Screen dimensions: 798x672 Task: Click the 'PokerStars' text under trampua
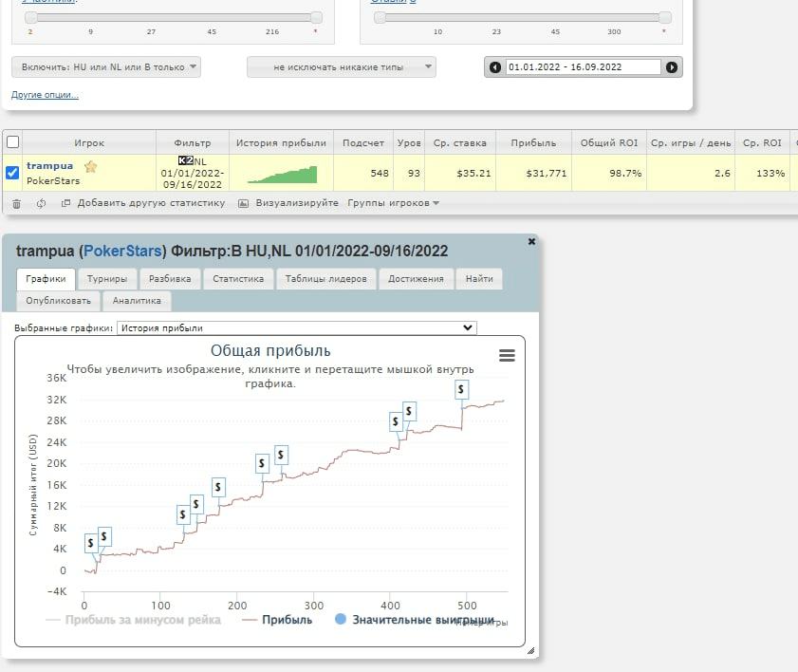[x=53, y=180]
